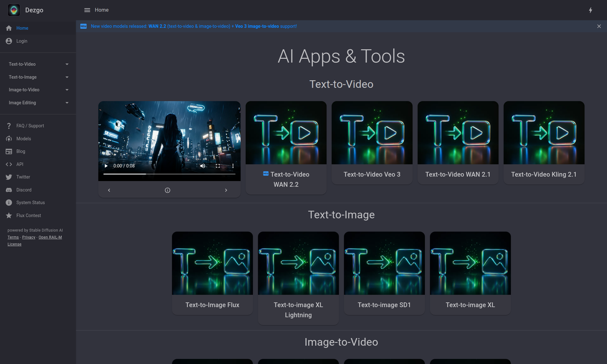Toggle the hamburger navigation menu

(x=87, y=10)
